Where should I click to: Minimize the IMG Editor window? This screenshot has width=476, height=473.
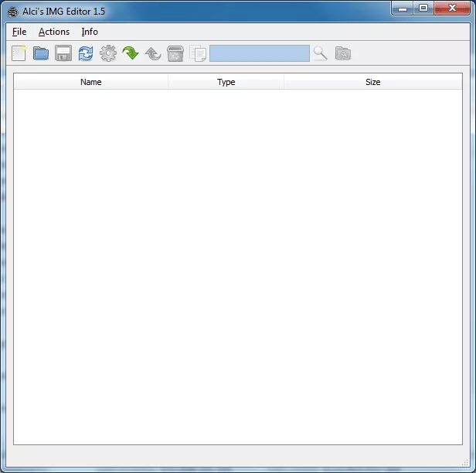point(403,9)
